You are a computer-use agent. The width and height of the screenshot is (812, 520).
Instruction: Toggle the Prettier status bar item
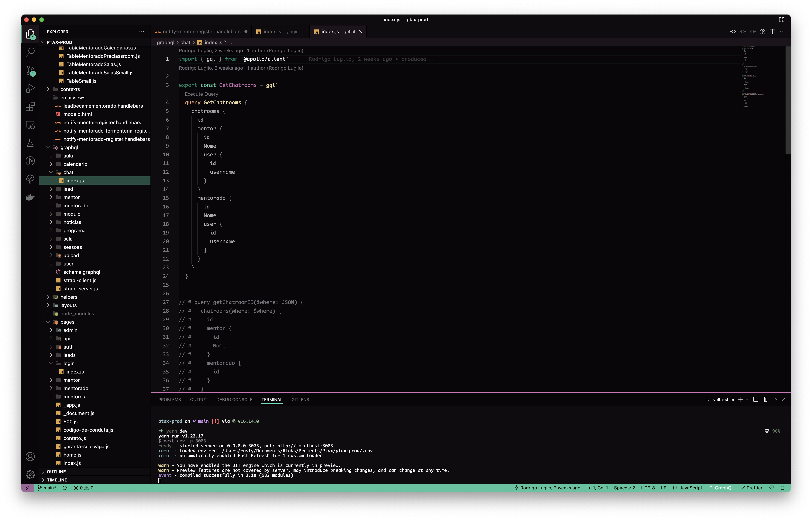(x=752, y=488)
